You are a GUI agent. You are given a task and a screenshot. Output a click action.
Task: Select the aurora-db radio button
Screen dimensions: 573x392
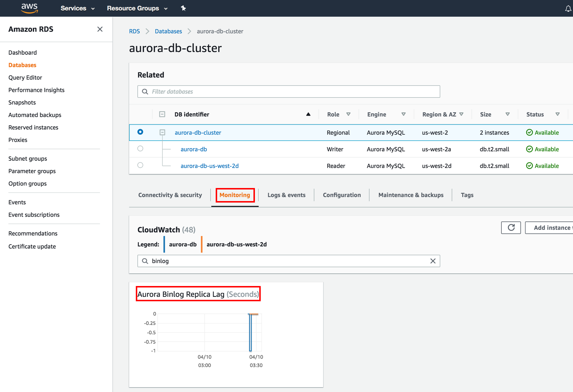[140, 148]
